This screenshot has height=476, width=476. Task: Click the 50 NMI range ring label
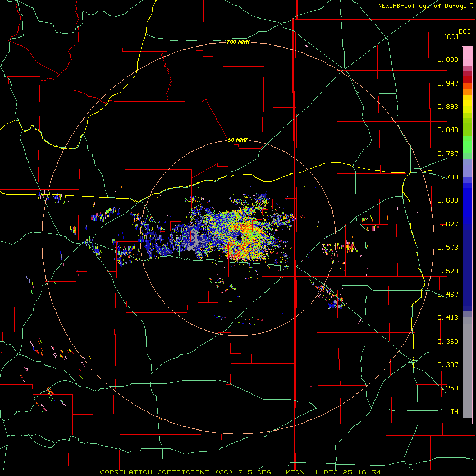click(237, 140)
